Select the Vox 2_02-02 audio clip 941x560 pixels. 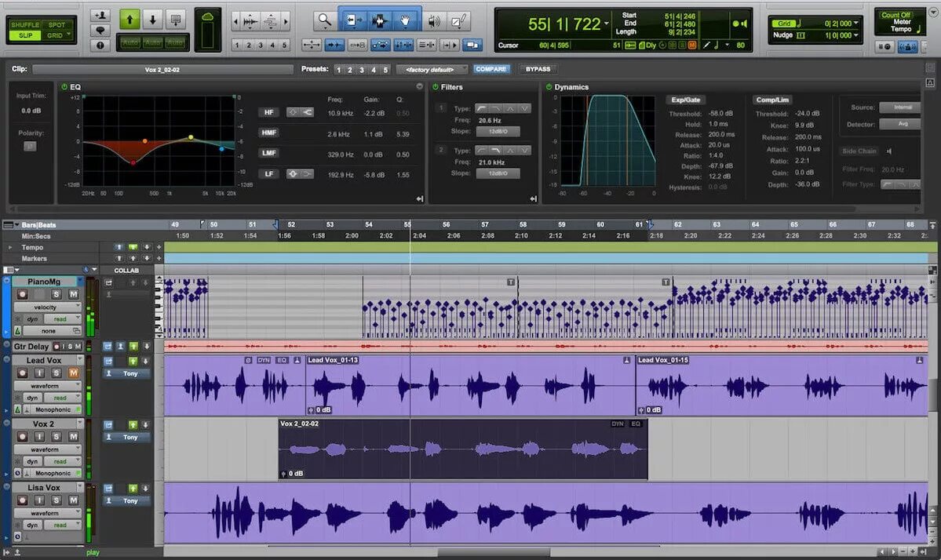pyautogui.click(x=463, y=449)
